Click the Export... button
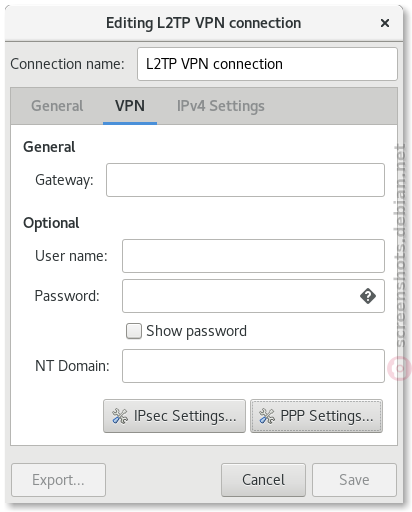Viewport: 412px width, 512px height. pyautogui.click(x=58, y=480)
